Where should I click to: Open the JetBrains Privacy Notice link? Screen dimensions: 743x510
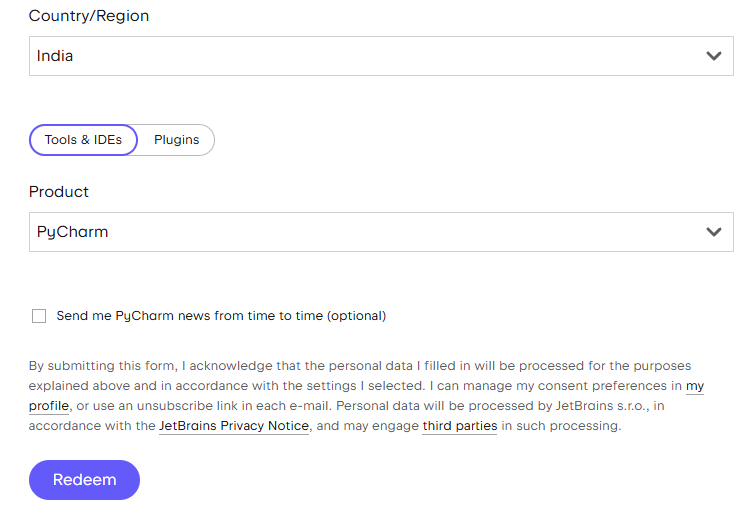[x=234, y=426]
